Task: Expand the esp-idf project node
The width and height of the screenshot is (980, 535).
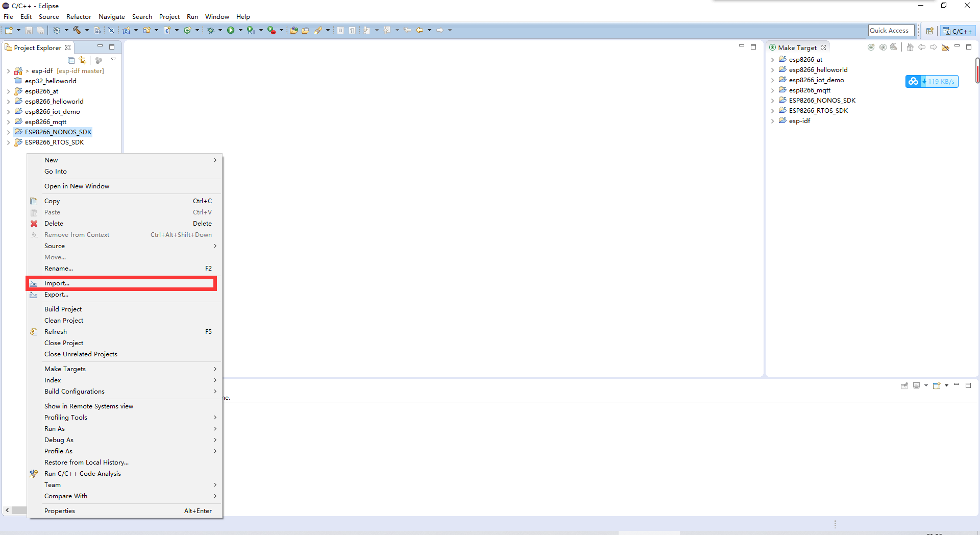Action: click(8, 71)
